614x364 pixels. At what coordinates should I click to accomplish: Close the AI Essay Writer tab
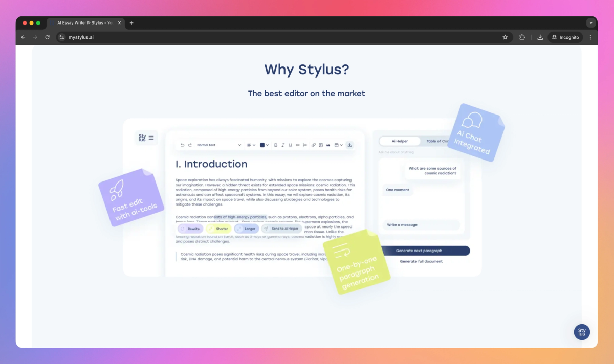119,23
